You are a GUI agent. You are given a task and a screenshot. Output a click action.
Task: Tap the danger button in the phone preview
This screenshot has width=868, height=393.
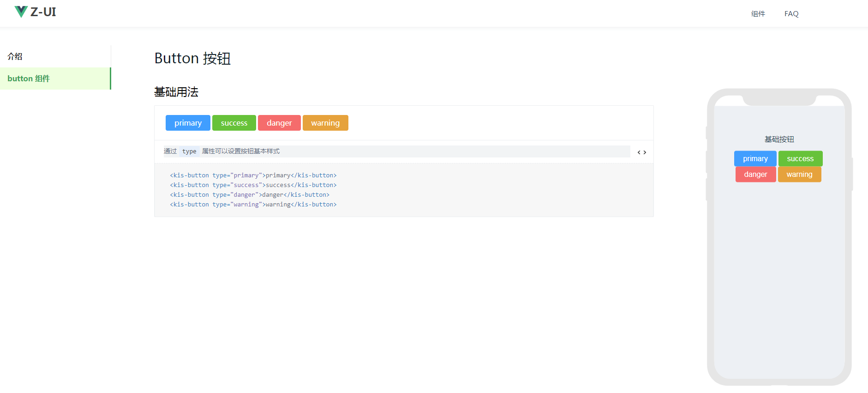tap(756, 175)
